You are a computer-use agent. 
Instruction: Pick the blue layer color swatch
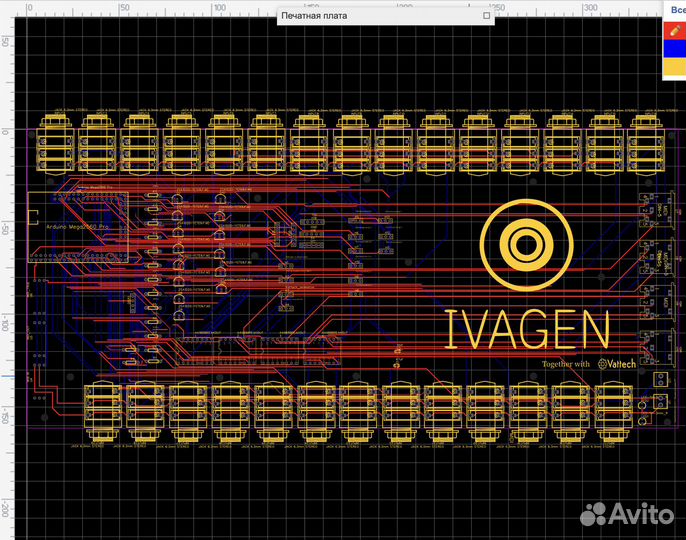[674, 49]
